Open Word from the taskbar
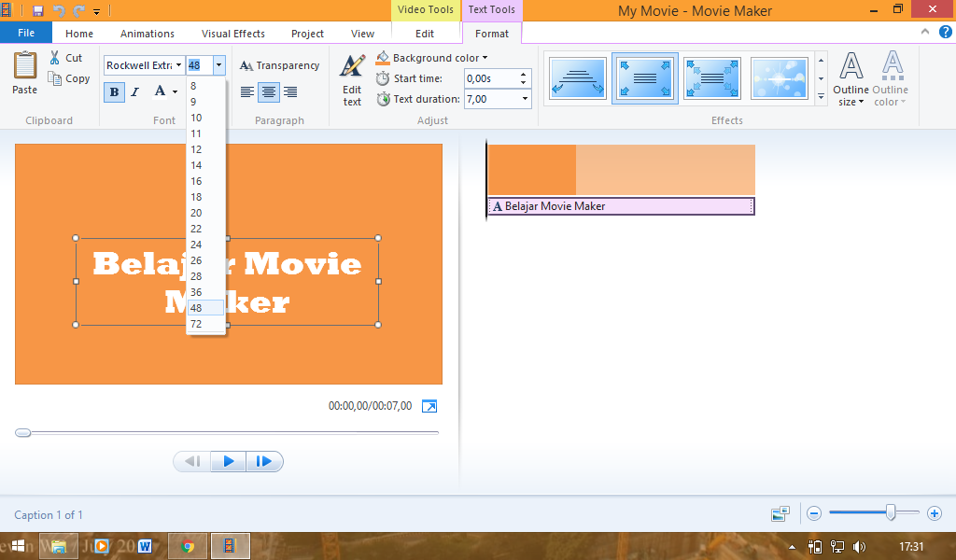This screenshot has width=956, height=560. pyautogui.click(x=145, y=546)
